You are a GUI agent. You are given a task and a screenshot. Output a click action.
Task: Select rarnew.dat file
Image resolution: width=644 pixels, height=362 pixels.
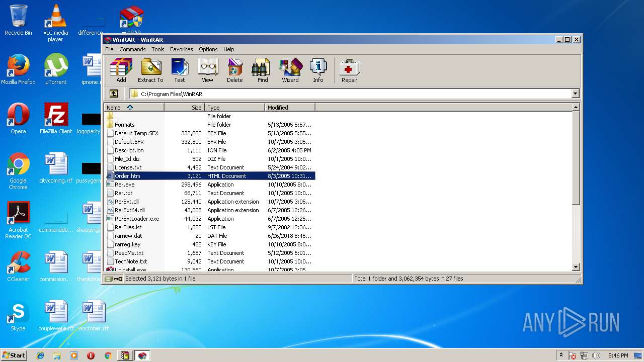(x=210, y=236)
